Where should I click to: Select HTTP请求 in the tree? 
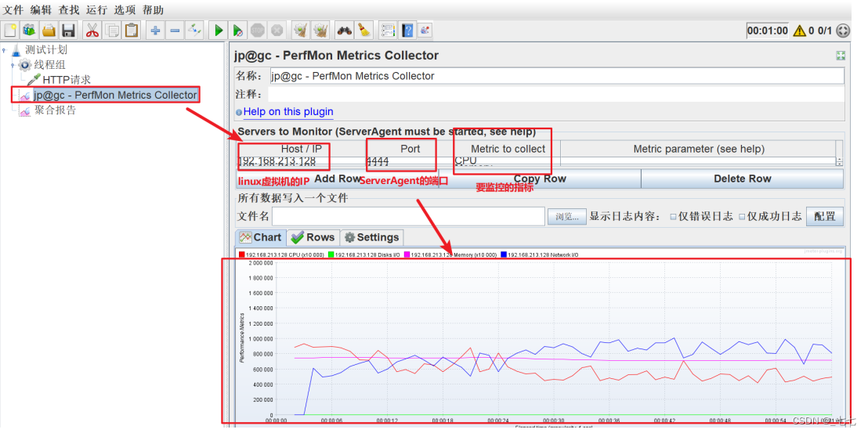coord(67,80)
